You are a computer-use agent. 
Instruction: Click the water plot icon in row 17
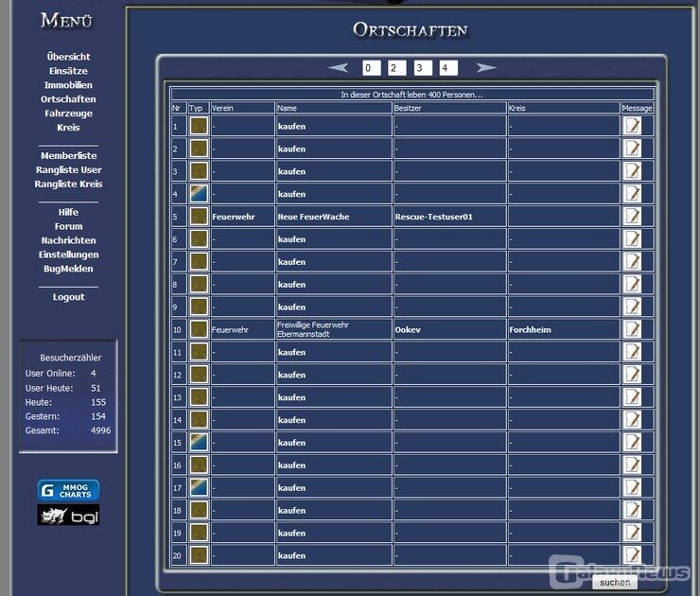[x=199, y=487]
